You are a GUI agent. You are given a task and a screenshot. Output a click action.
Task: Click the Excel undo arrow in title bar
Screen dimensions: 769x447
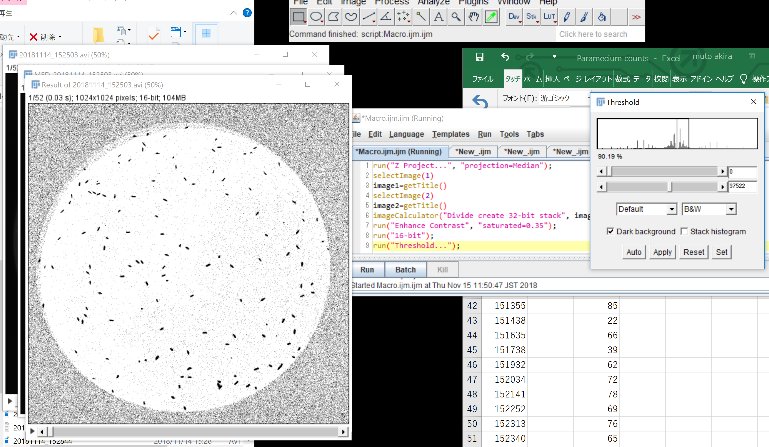pos(505,57)
